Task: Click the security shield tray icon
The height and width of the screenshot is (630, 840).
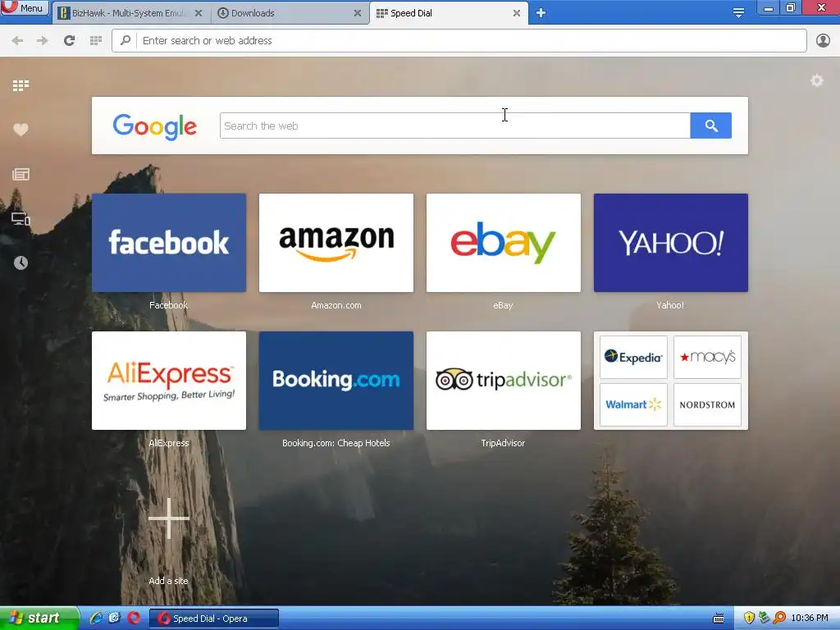Action: (x=749, y=619)
